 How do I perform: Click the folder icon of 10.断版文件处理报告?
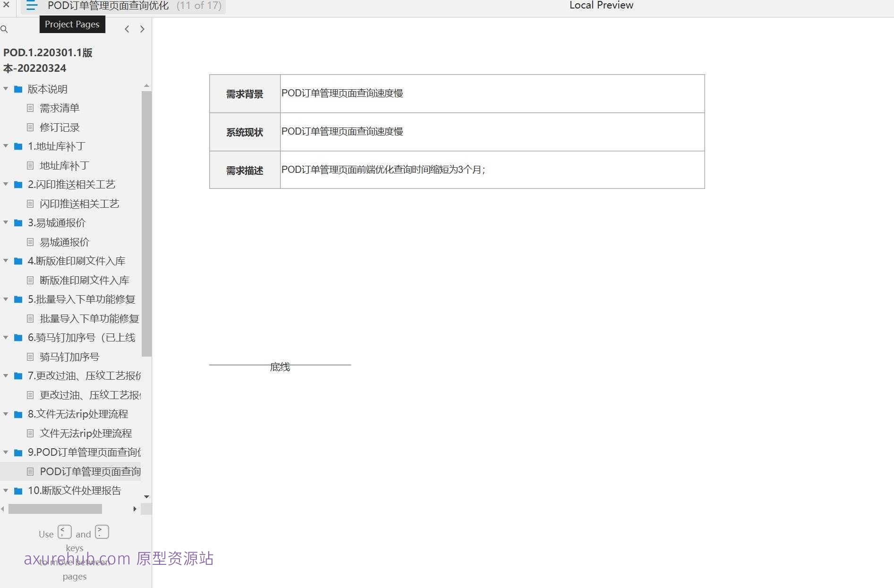(x=17, y=491)
